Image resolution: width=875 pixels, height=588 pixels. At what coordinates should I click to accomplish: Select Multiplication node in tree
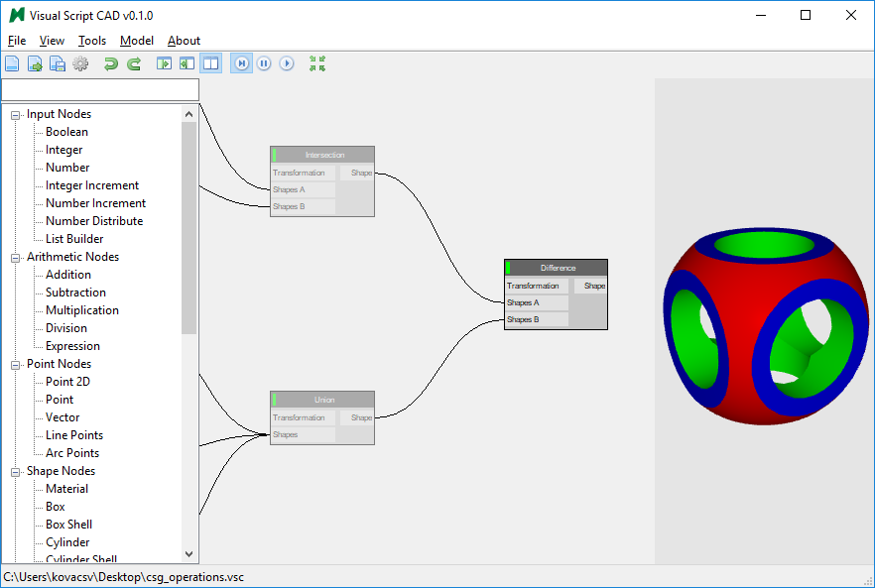82,310
